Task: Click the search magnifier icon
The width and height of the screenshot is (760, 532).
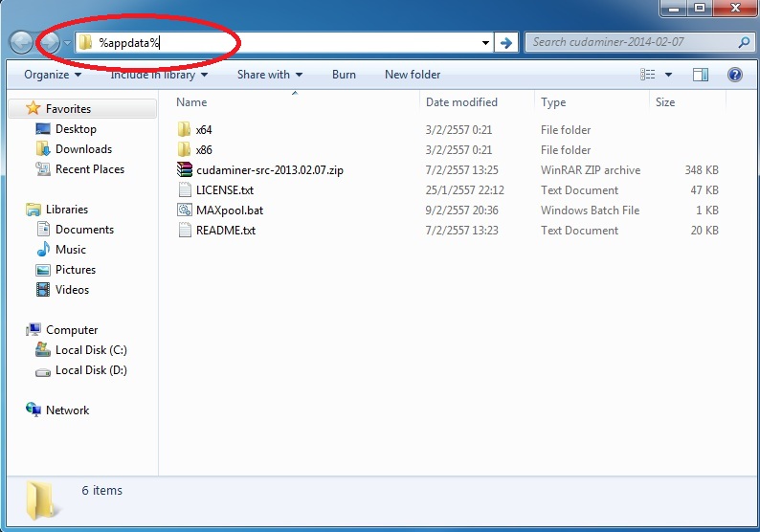Action: pyautogui.click(x=744, y=43)
